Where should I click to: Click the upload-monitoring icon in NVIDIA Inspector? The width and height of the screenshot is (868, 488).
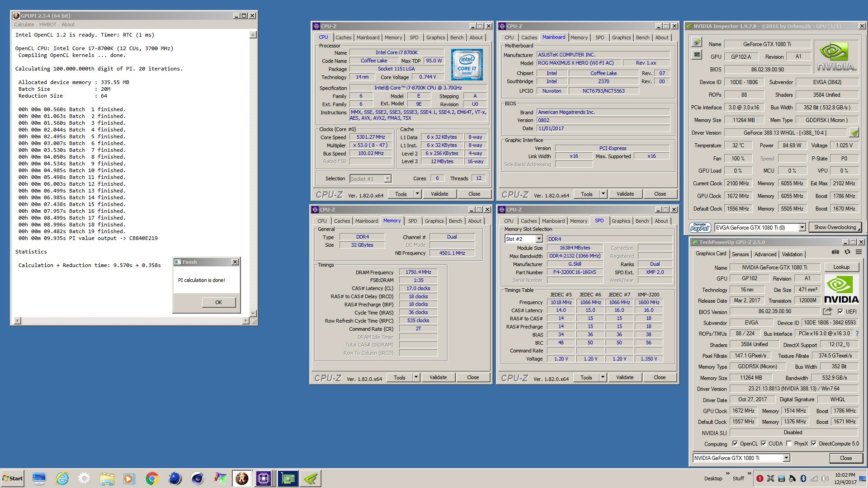[x=697, y=42]
